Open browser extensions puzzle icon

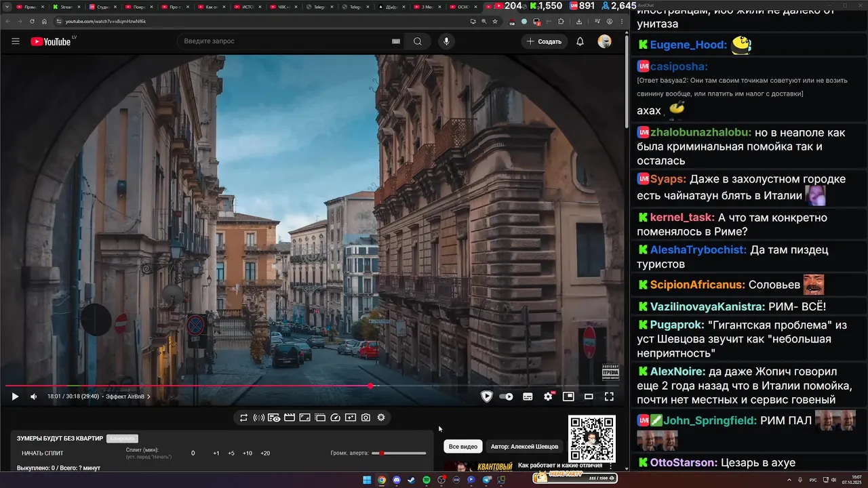(x=561, y=21)
